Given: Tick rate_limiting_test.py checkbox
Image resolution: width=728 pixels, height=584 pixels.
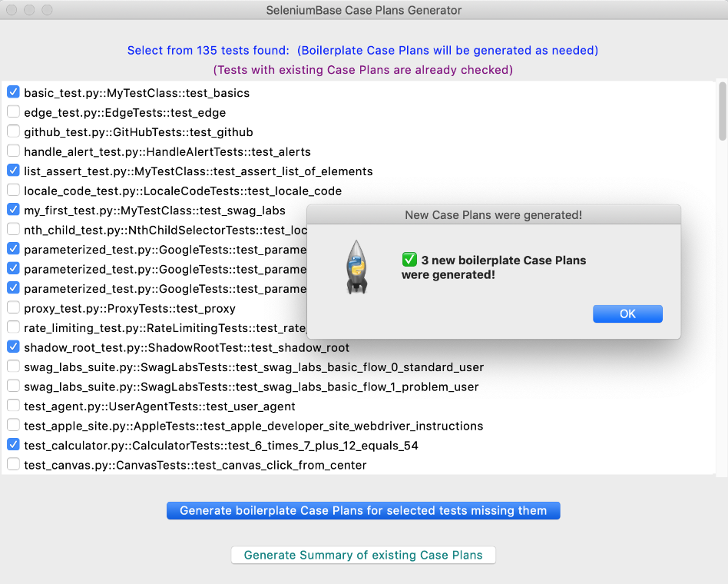Looking at the screenshot, I should point(14,327).
